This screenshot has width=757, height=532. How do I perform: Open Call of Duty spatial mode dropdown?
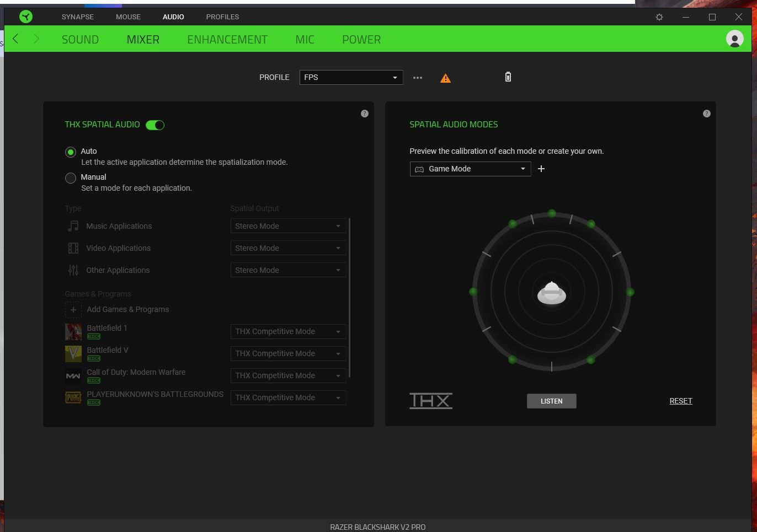tap(288, 375)
